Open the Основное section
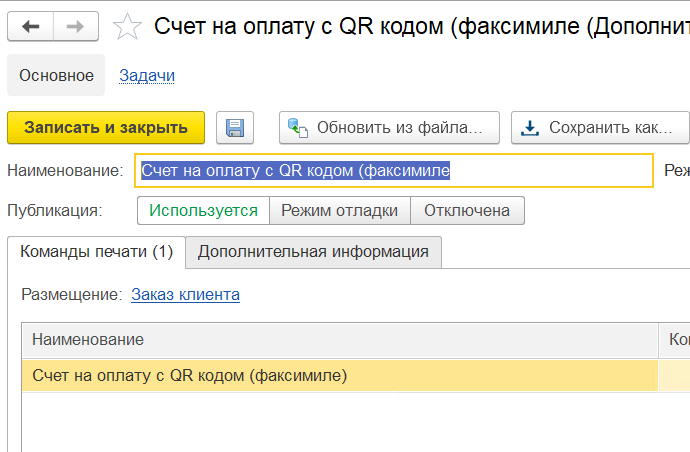The height and width of the screenshot is (452, 690). click(56, 75)
